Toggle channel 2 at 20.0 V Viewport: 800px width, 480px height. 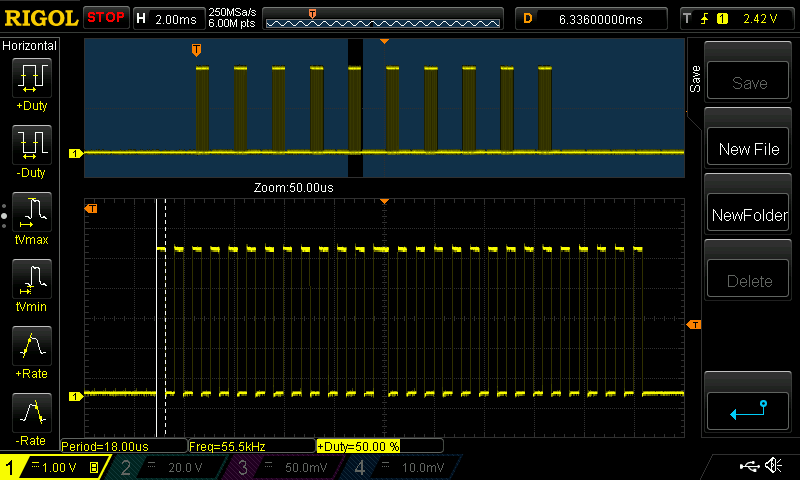pos(165,467)
